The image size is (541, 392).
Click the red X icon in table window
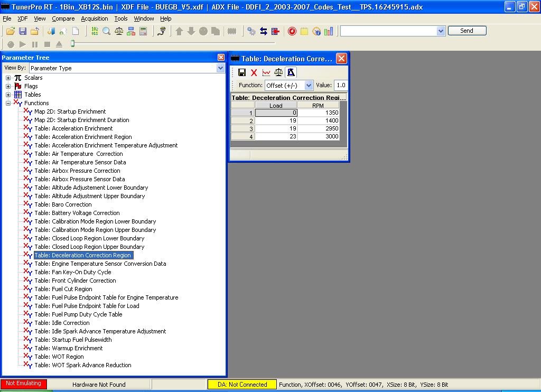tap(254, 72)
